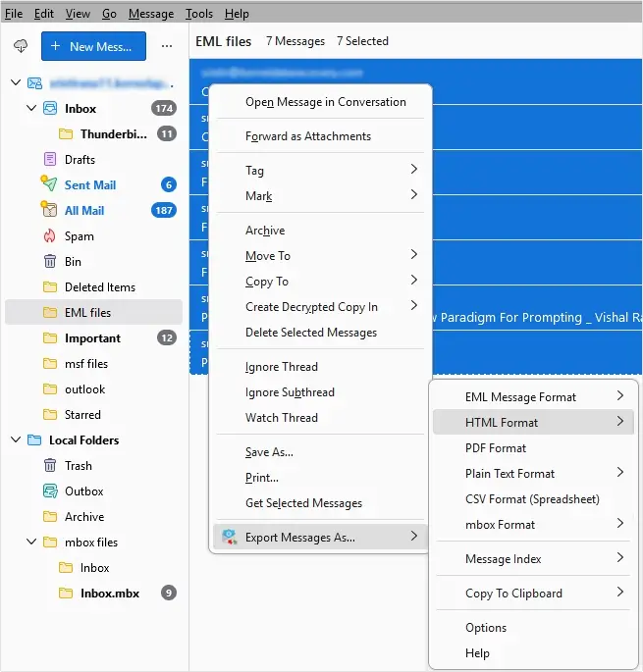Open the File menu
This screenshot has width=643, height=672.
(14, 14)
